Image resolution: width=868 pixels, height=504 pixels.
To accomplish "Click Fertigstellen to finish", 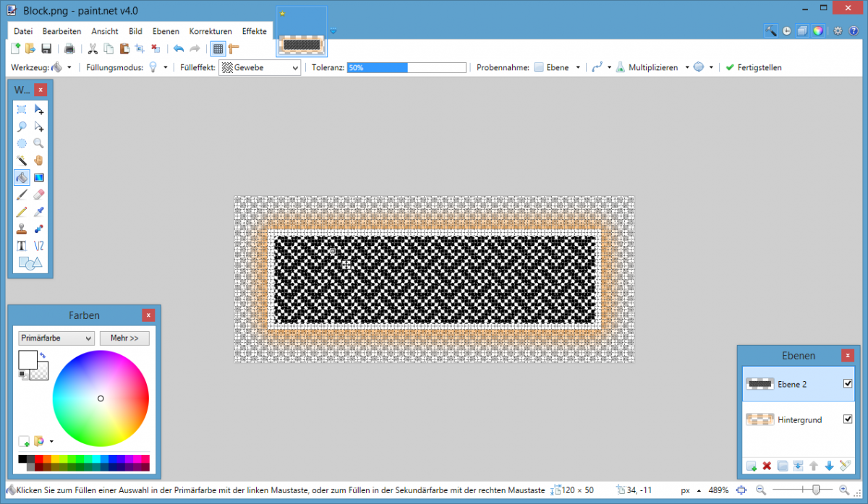I will point(754,67).
